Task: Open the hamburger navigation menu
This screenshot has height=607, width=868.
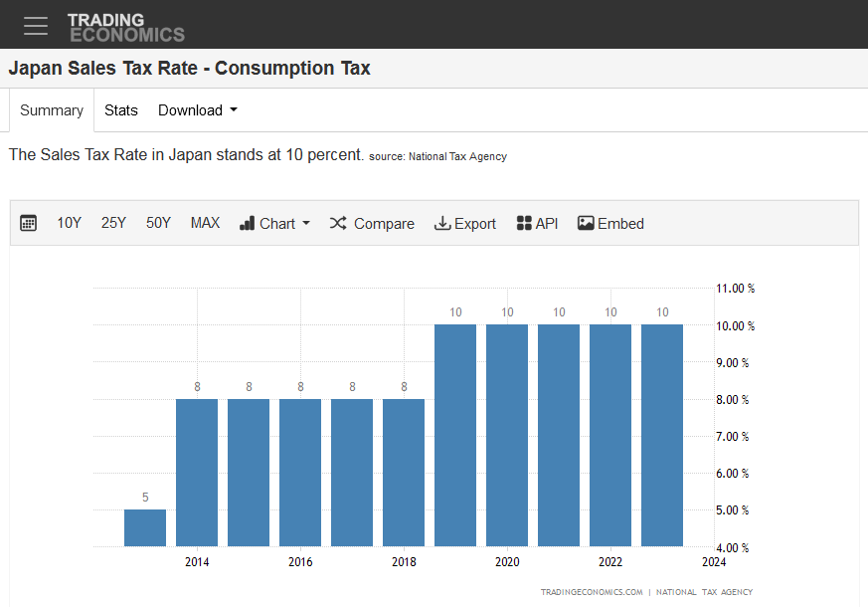Action: pyautogui.click(x=36, y=26)
